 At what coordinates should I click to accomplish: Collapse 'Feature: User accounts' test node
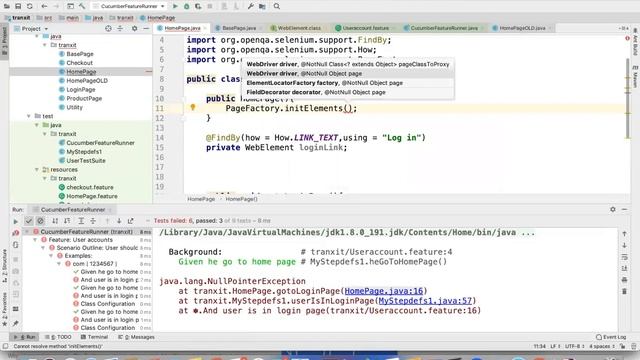pyautogui.click(x=35, y=240)
